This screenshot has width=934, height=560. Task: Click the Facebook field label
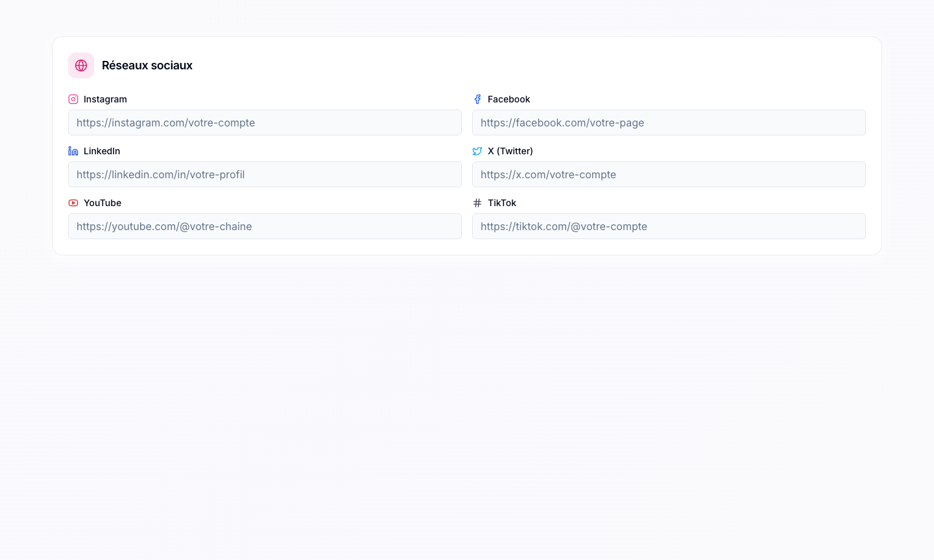(509, 99)
